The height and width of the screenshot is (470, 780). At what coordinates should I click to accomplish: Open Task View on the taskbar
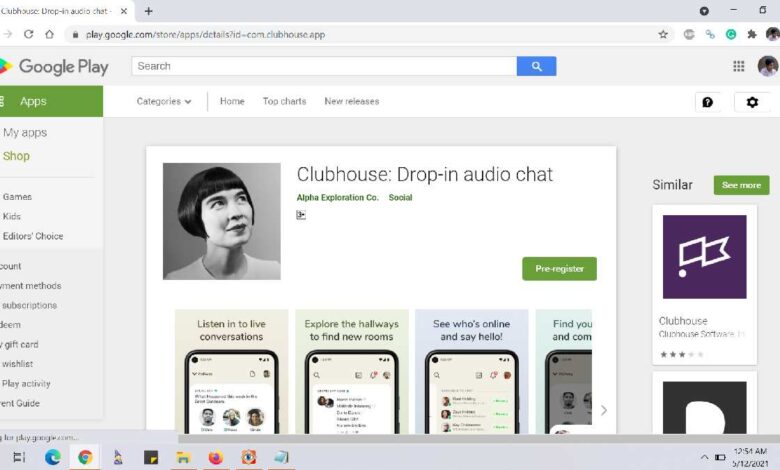19,457
